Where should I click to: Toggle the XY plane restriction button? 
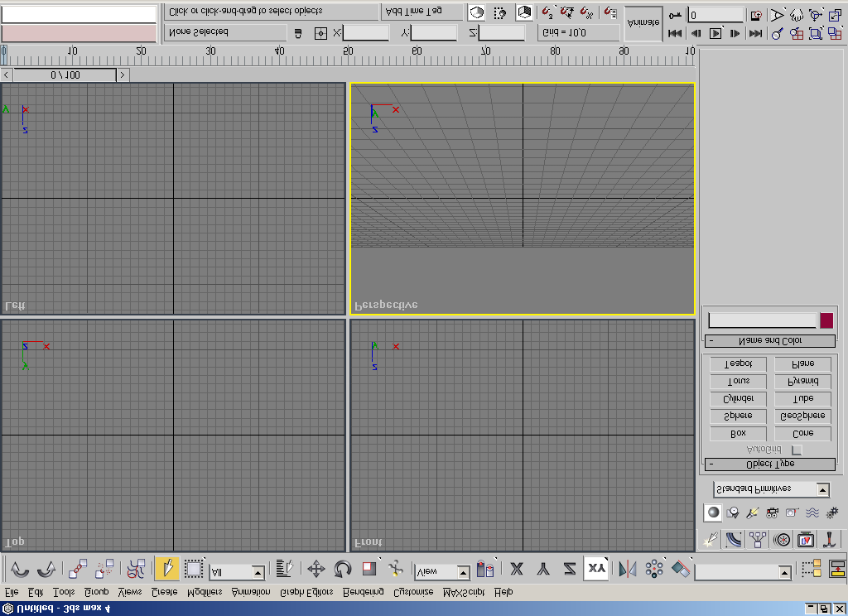pos(596,569)
